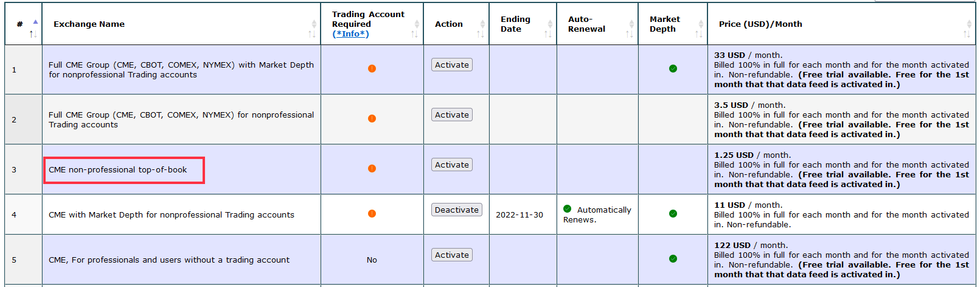The width and height of the screenshot is (980, 287).
Task: Sort by Action column arrows
Action: tap(481, 29)
